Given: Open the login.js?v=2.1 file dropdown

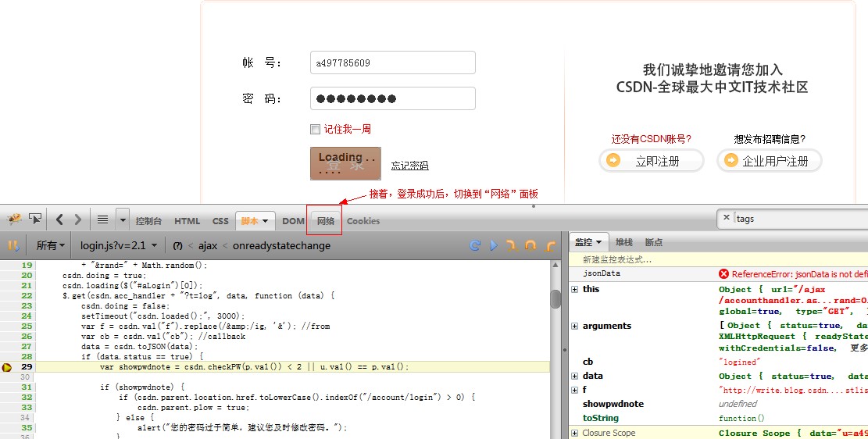Looking at the screenshot, I should [119, 245].
